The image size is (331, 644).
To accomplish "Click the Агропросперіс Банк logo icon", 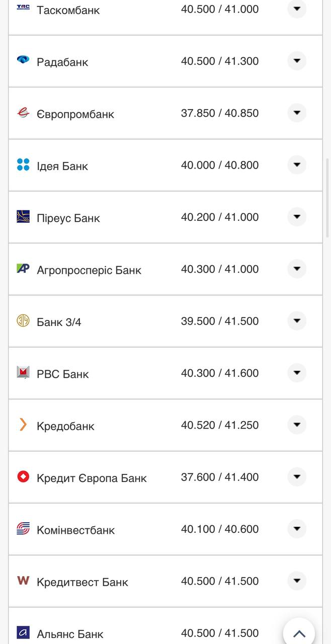I will coord(23,268).
